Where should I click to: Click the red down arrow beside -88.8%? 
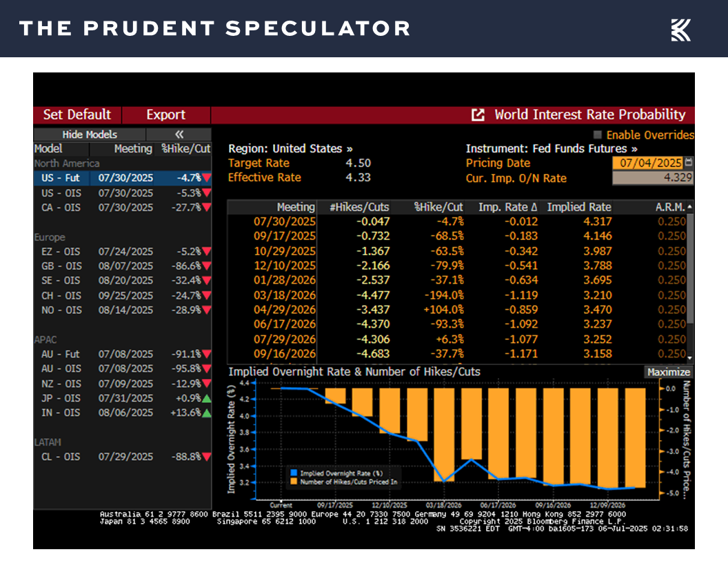207,457
